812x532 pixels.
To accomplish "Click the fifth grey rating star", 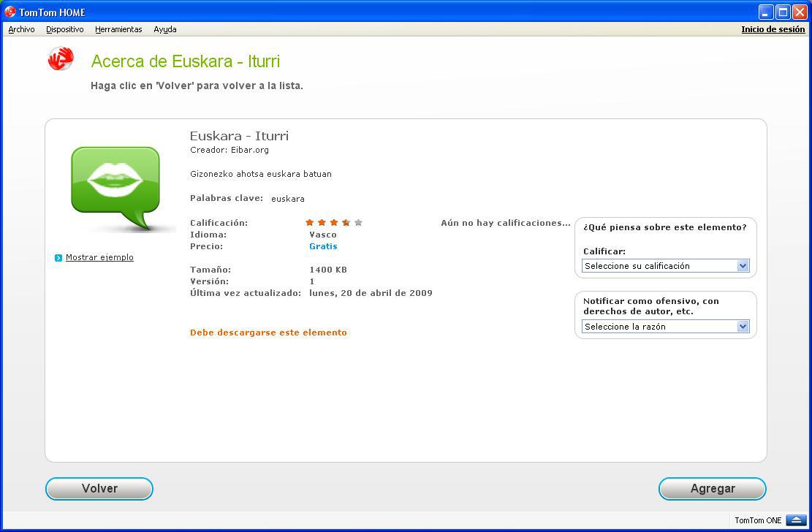I will click(358, 223).
